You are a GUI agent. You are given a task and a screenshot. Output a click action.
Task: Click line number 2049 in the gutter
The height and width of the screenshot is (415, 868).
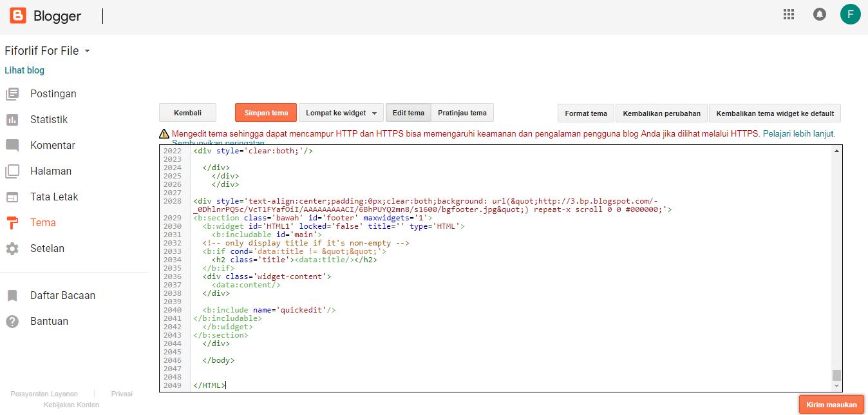point(173,385)
